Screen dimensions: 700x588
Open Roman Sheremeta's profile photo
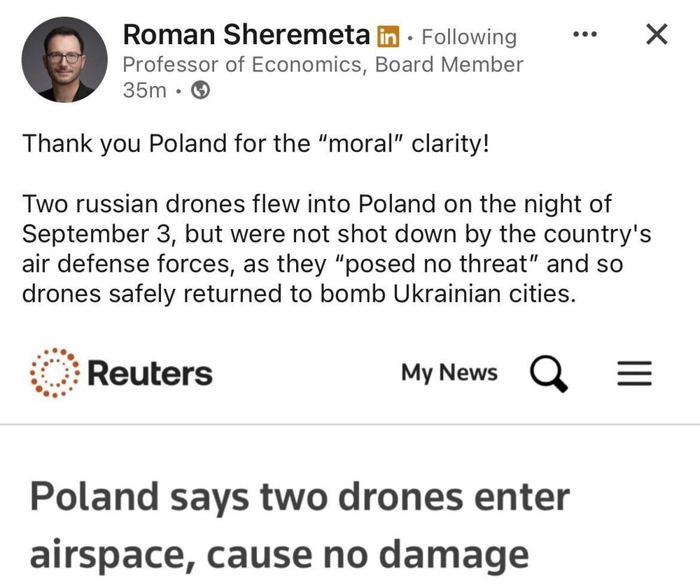pos(64,60)
